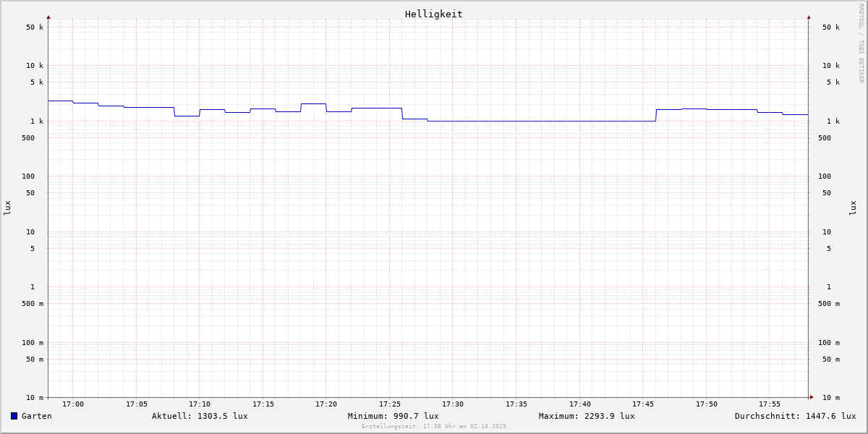Screen dimensions: 868x434
Task: Click the 17:15 time axis label
Action: (263, 404)
